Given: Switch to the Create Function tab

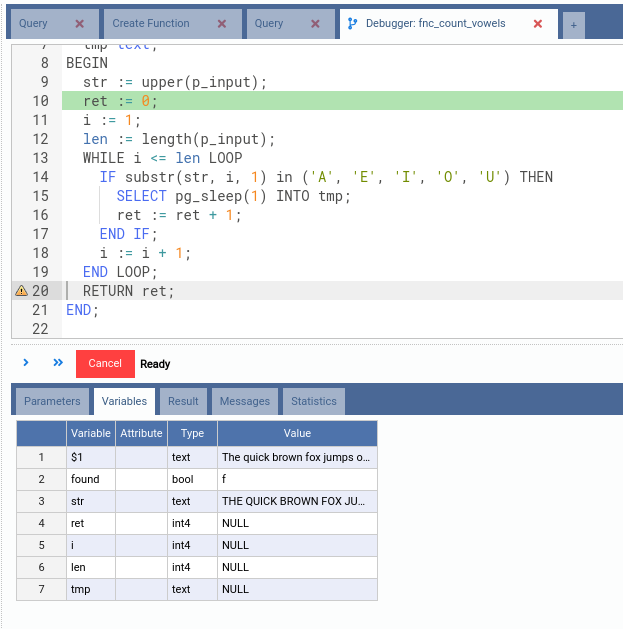Looking at the screenshot, I should pos(151,23).
